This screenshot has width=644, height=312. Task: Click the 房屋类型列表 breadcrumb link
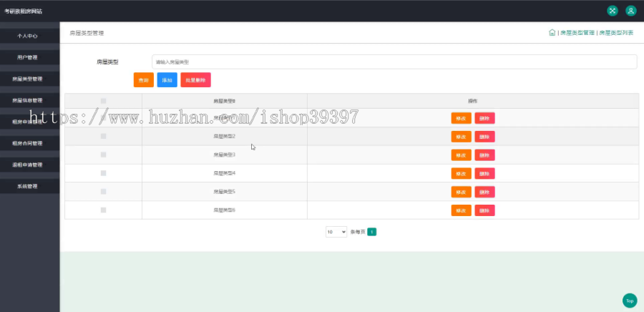click(x=616, y=33)
